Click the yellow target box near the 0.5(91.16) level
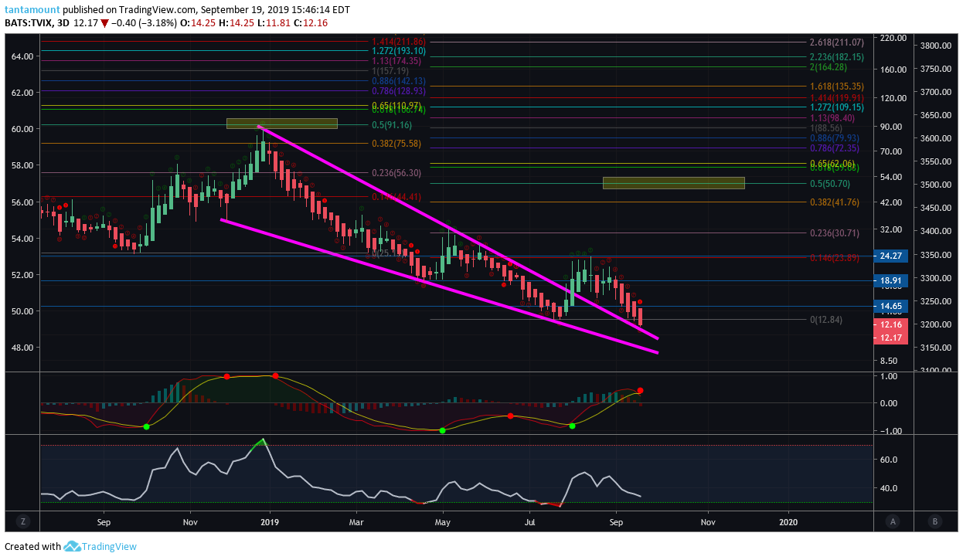 (x=282, y=124)
